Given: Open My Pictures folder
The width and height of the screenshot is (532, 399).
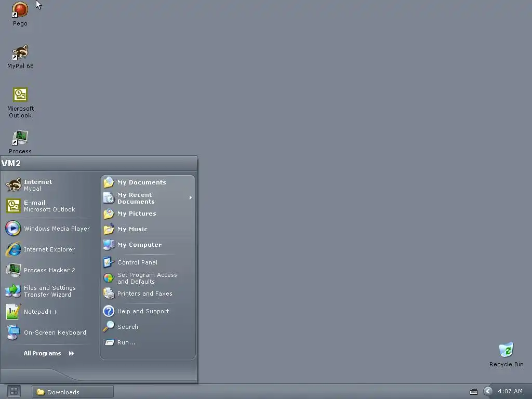Looking at the screenshot, I should [x=148, y=214].
